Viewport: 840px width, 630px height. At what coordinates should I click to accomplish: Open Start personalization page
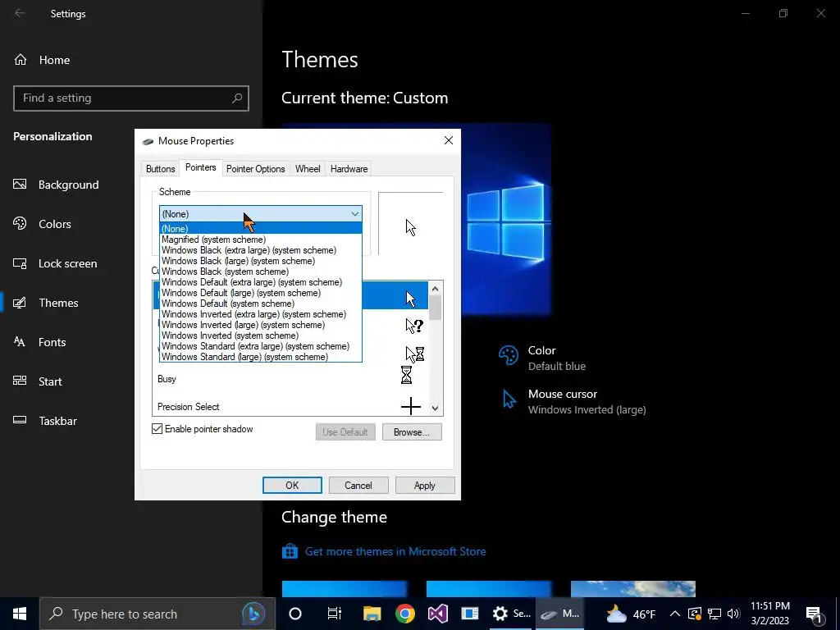click(x=38, y=381)
